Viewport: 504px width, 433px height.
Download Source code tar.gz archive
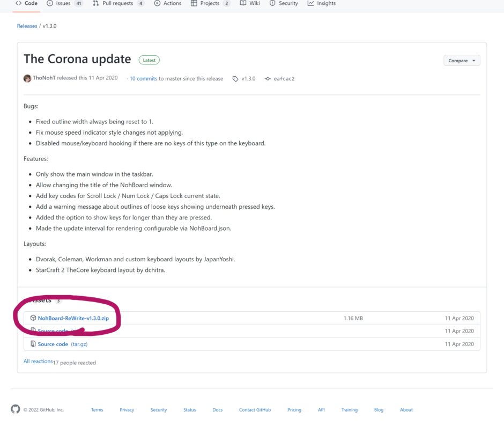pos(53,344)
